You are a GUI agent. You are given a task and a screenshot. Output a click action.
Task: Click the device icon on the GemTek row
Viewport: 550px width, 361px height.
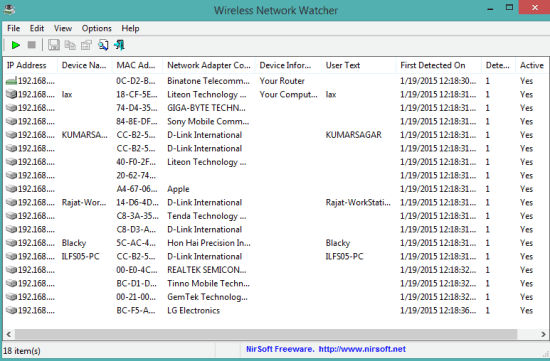point(11,297)
